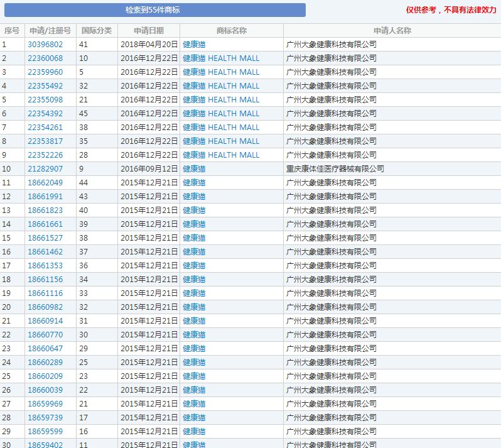Select date cell in row 11

click(x=149, y=183)
